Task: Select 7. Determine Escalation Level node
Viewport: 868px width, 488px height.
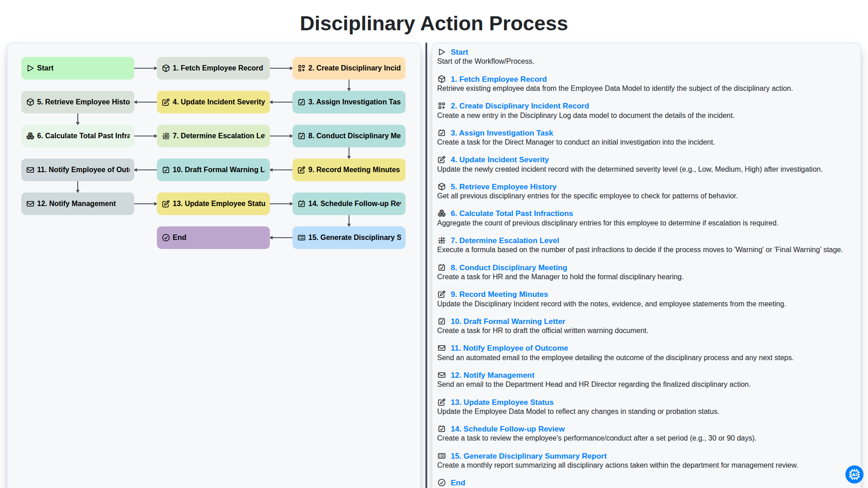Action: click(x=213, y=136)
